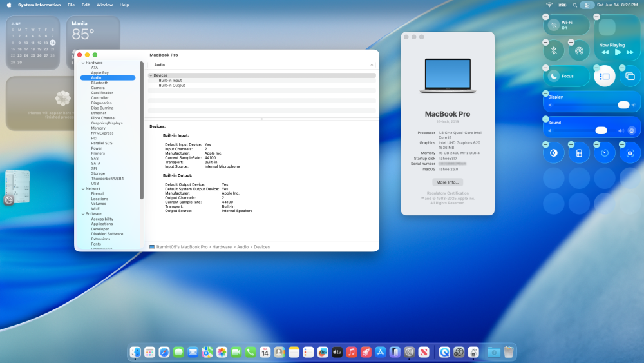644x363 pixels.
Task: Click Hardware in the path bar
Action: pos(222,247)
